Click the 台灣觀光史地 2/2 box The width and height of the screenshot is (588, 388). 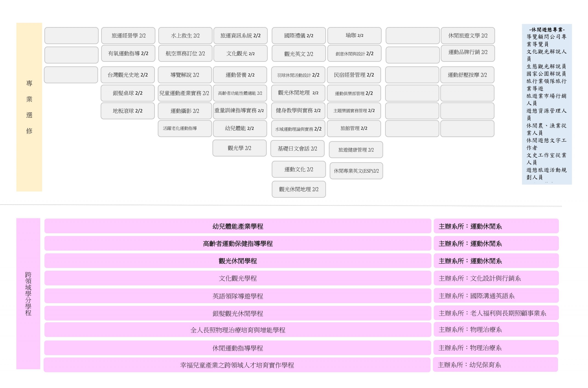(128, 75)
